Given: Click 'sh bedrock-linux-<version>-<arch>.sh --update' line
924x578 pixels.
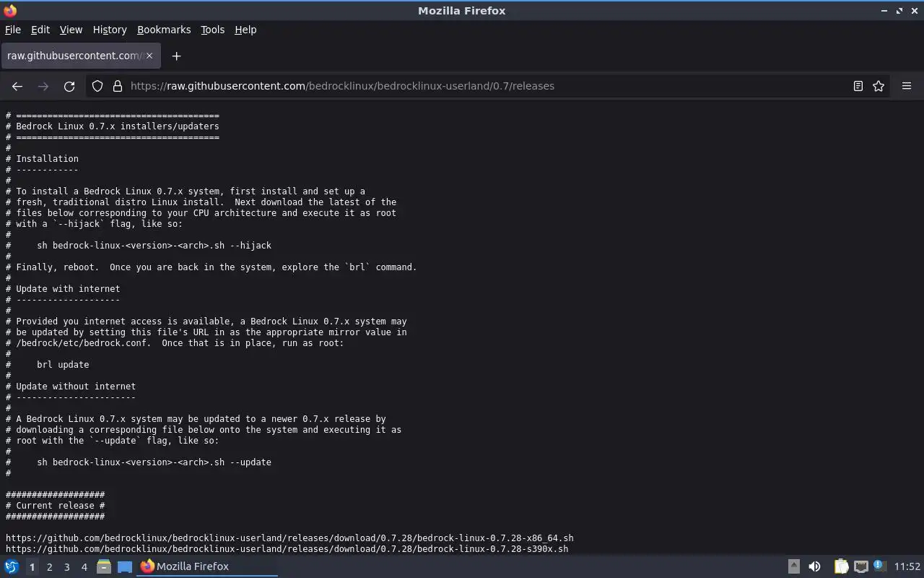Looking at the screenshot, I should tap(154, 462).
